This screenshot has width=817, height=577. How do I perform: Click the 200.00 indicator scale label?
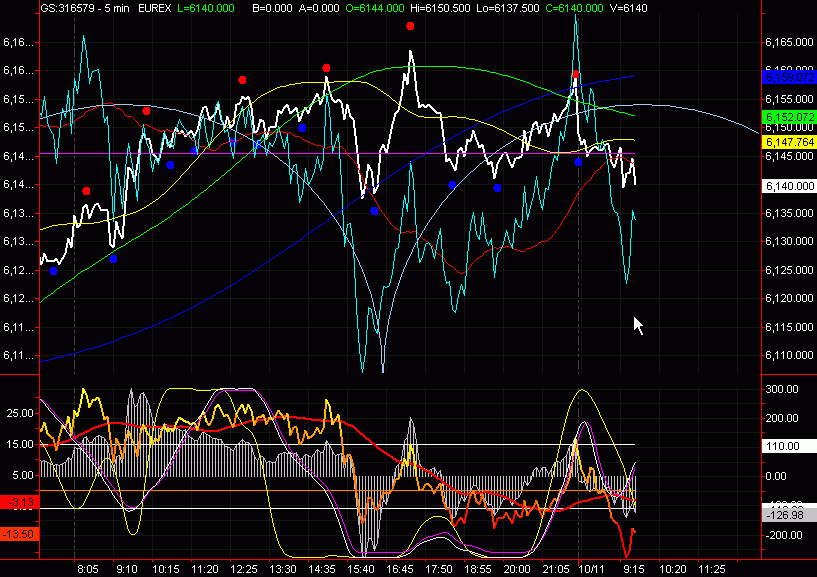coord(782,418)
